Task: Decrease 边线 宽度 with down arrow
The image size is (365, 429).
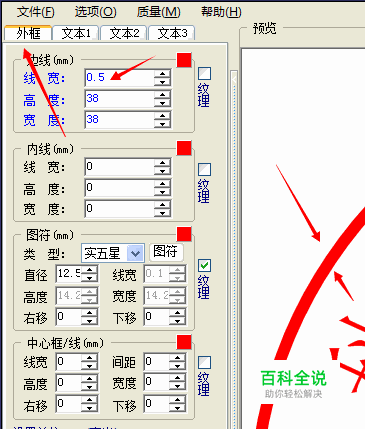Action: coord(162,124)
